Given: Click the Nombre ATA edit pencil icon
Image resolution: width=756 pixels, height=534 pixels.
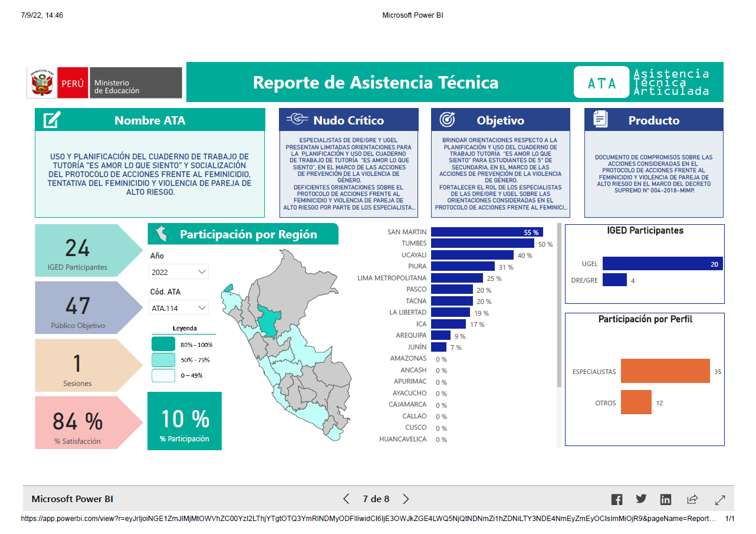Looking at the screenshot, I should (x=52, y=120).
